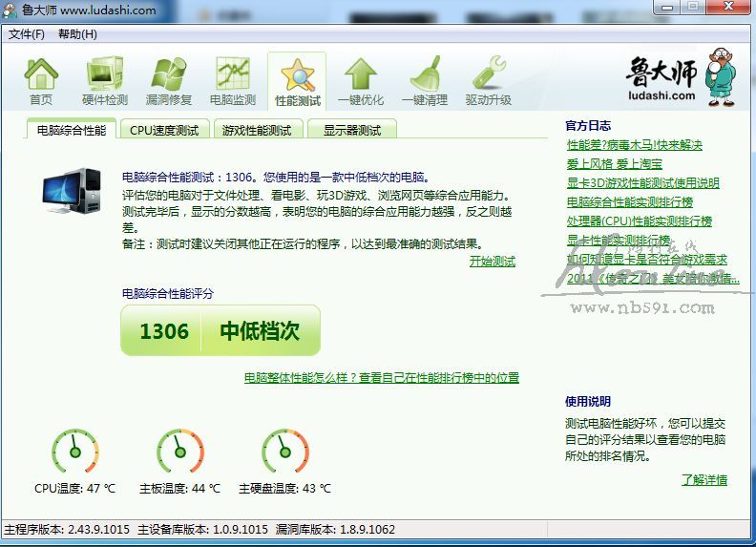Click the 开始测试 link
This screenshot has width=756, height=547.
click(493, 262)
